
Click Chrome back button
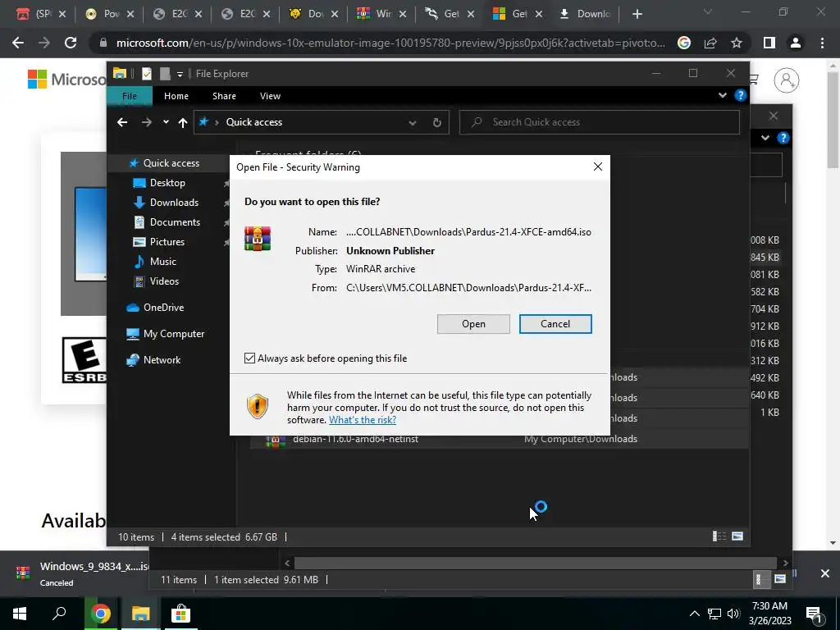pos(18,43)
